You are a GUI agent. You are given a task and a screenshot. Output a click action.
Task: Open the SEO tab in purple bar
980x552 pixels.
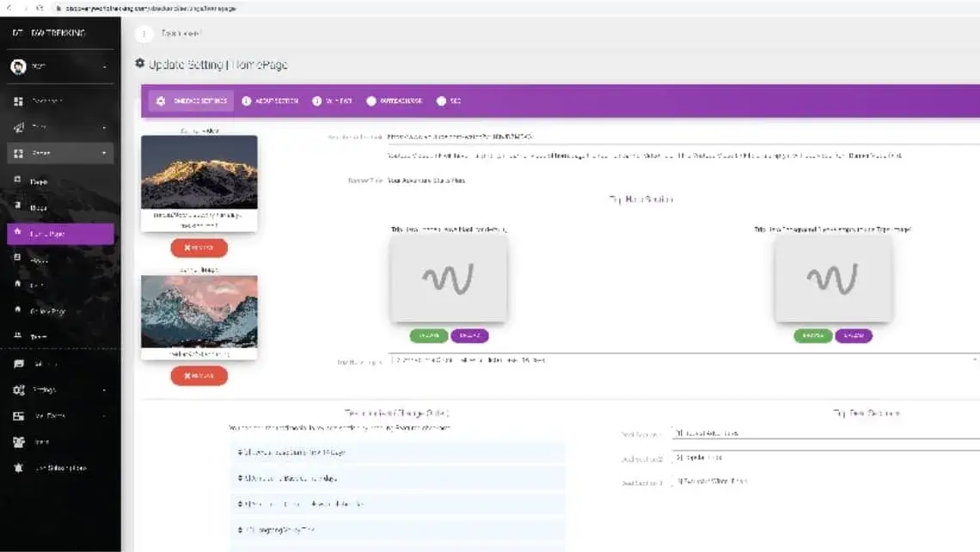coord(455,101)
